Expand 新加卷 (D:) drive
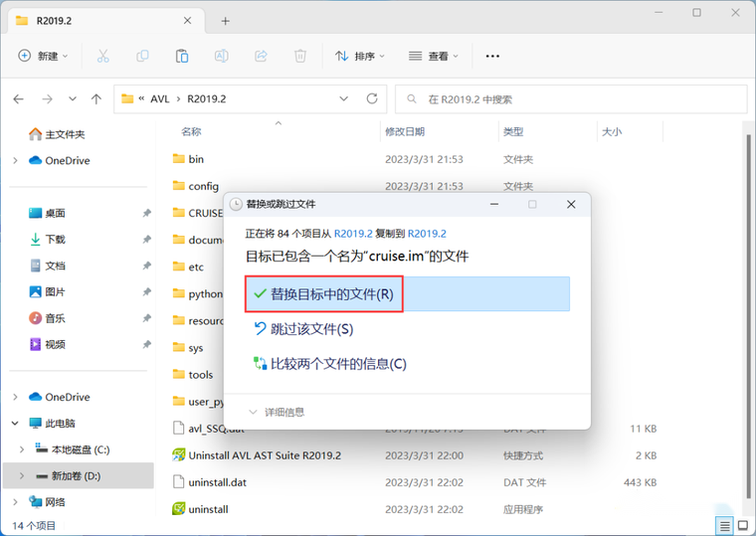 (22, 475)
